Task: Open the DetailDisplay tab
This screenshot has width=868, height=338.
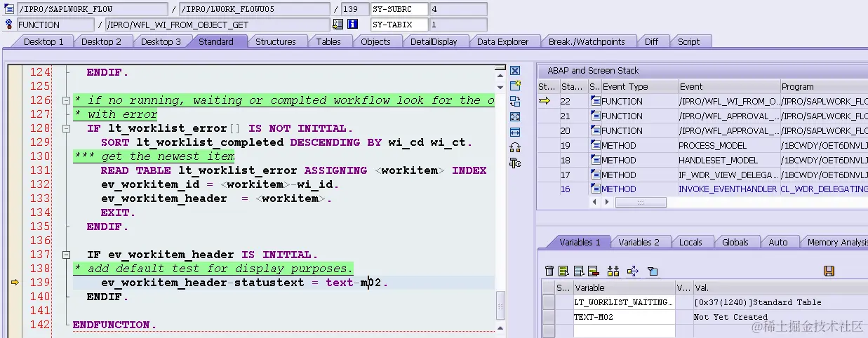Action: [x=434, y=41]
